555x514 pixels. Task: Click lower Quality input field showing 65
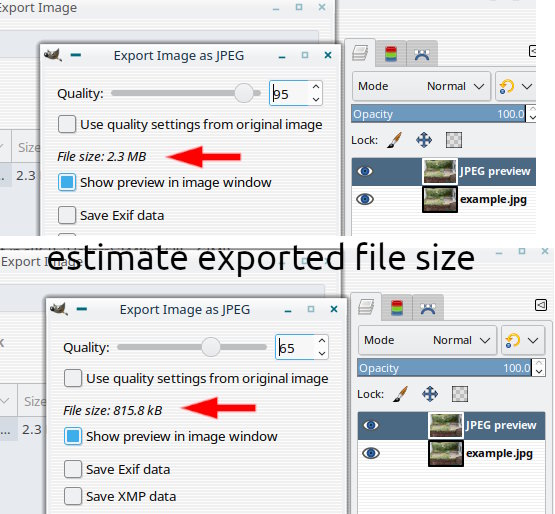pyautogui.click(x=294, y=347)
